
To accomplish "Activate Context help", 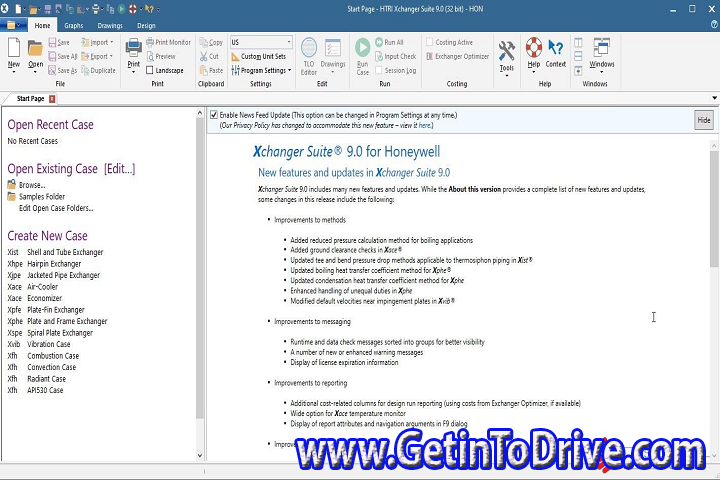I will [556, 53].
